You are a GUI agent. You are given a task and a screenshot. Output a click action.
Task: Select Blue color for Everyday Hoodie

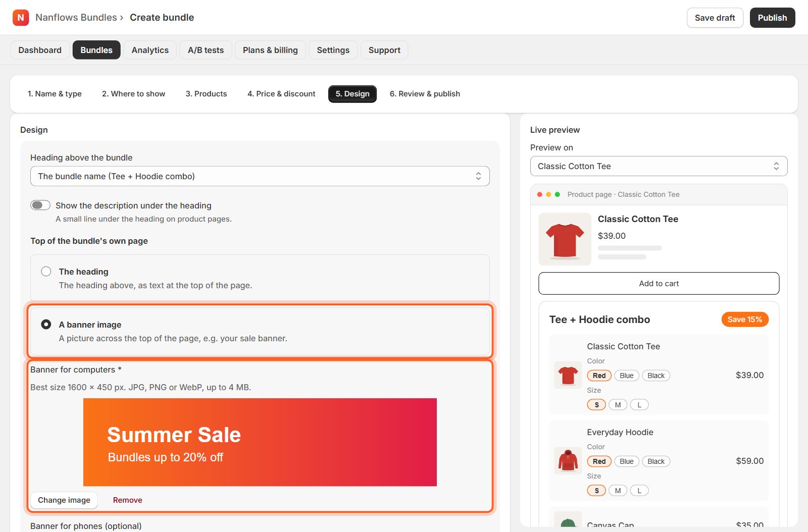coord(627,461)
